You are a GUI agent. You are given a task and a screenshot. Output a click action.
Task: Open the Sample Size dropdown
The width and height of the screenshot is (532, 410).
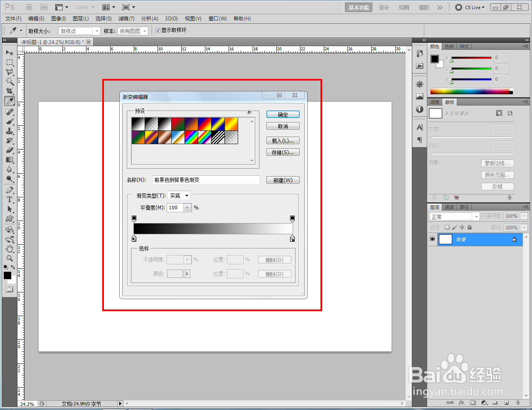(x=79, y=31)
